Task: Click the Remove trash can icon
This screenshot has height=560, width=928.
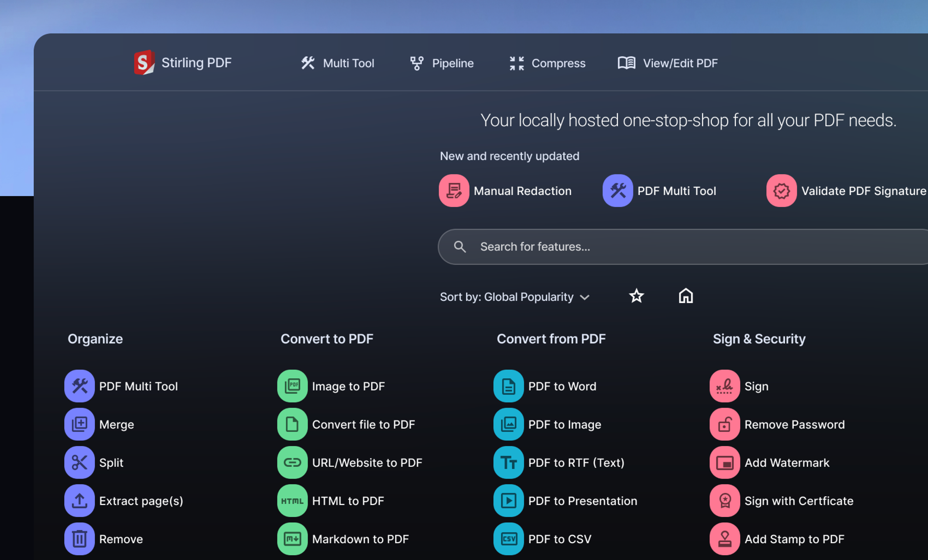Action: click(80, 539)
